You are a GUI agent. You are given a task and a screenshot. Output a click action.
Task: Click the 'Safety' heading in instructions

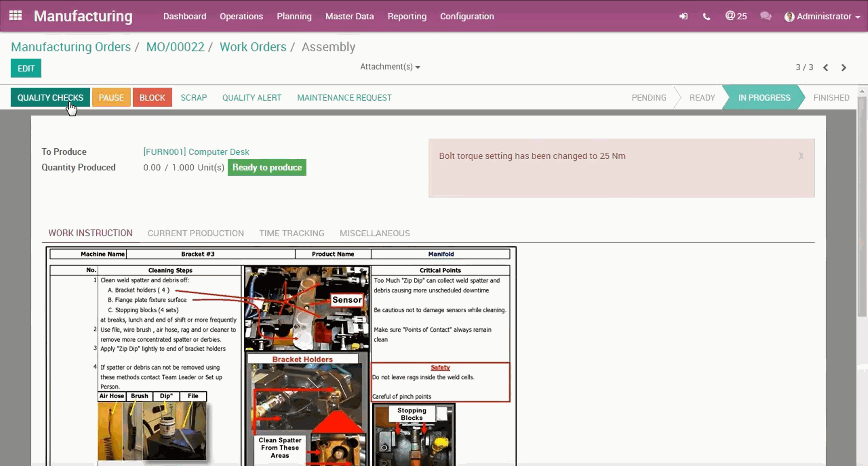440,367
